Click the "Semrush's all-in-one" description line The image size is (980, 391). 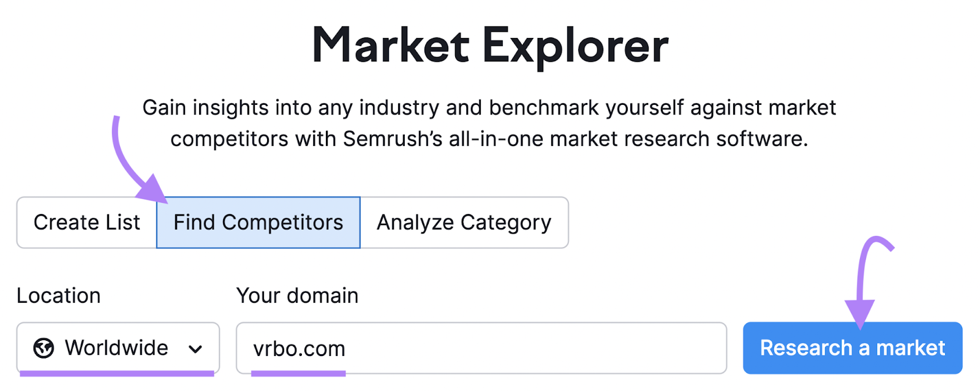(489, 139)
